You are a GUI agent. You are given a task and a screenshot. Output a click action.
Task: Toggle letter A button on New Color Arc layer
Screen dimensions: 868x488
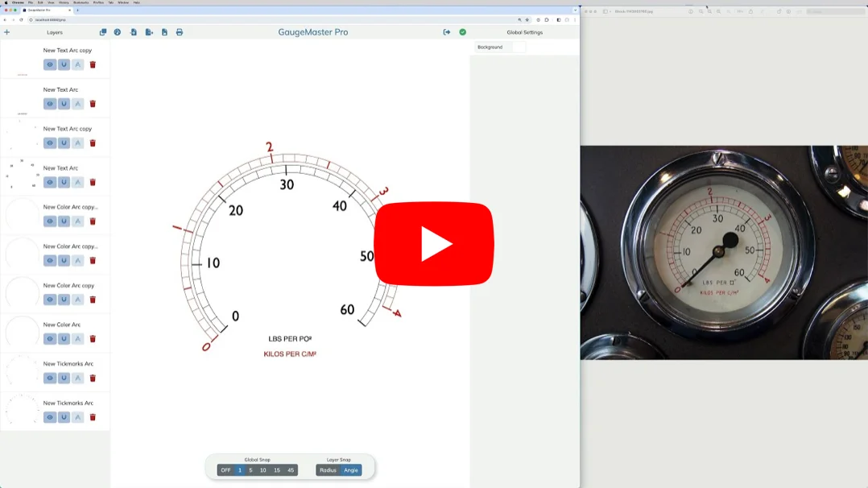point(78,338)
